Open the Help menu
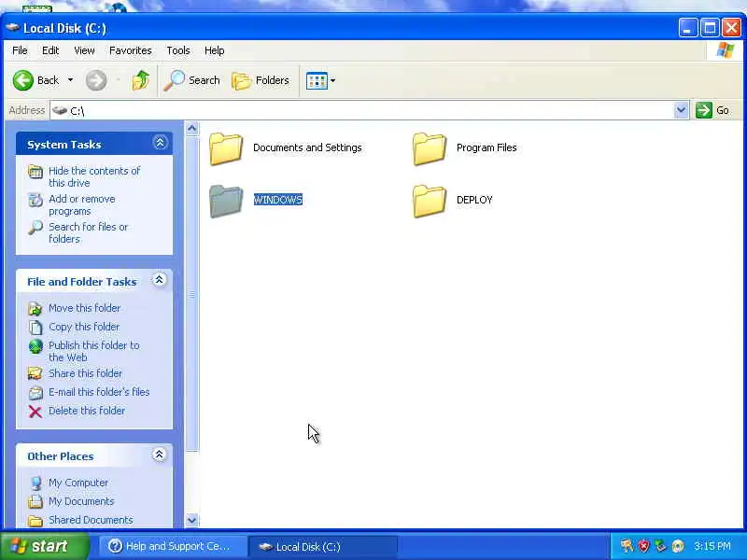The width and height of the screenshot is (747, 560). tap(215, 50)
